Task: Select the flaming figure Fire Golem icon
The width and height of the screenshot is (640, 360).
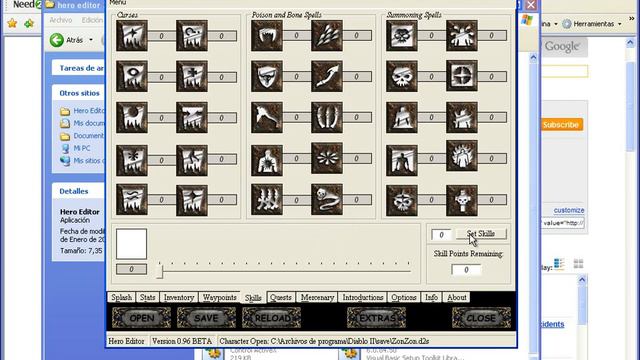Action: [462, 156]
